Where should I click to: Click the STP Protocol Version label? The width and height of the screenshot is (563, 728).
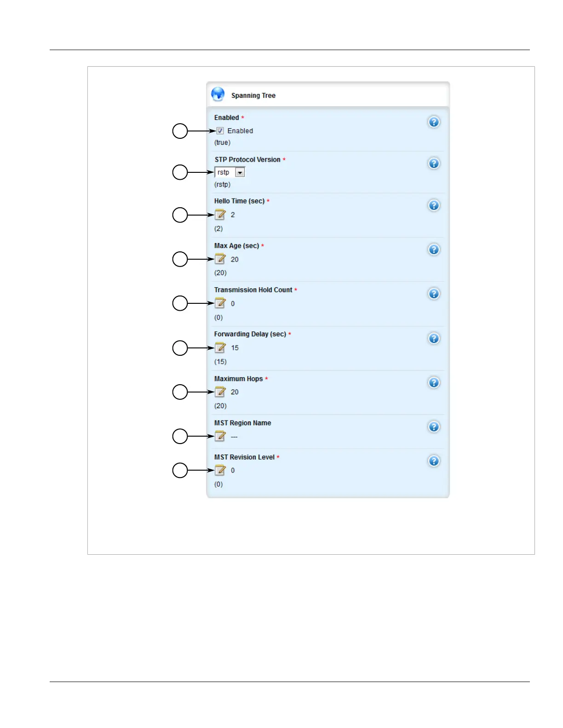coord(247,159)
